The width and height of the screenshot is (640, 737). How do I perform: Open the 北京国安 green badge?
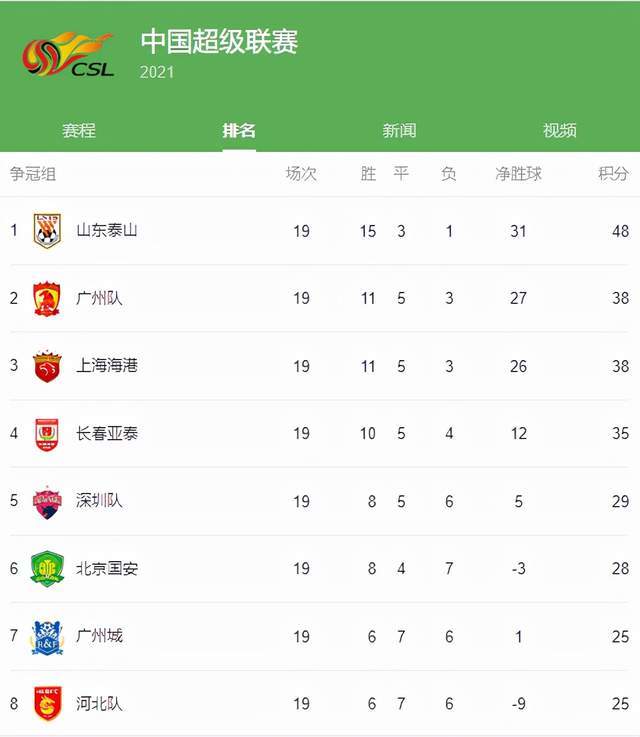click(x=47, y=568)
